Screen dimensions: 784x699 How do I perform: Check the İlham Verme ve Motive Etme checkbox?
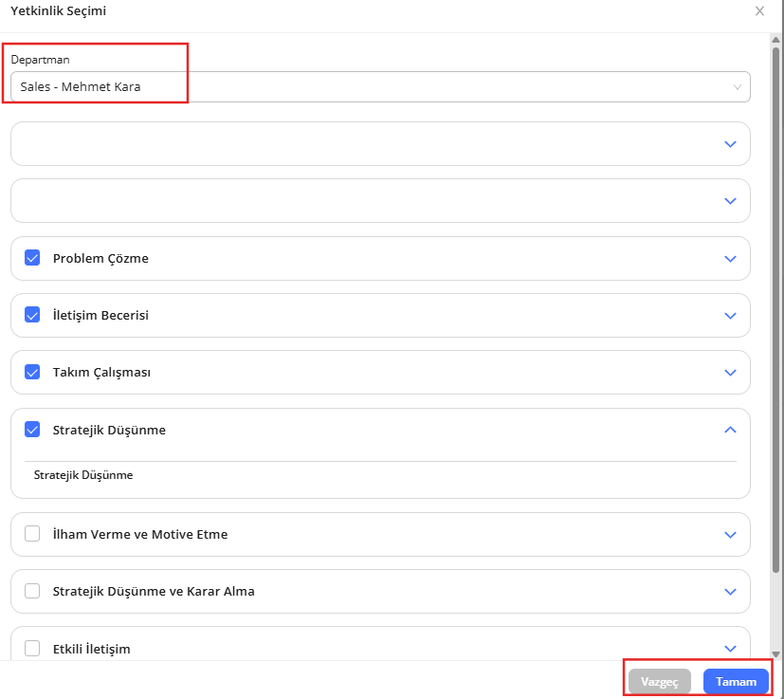[32, 534]
